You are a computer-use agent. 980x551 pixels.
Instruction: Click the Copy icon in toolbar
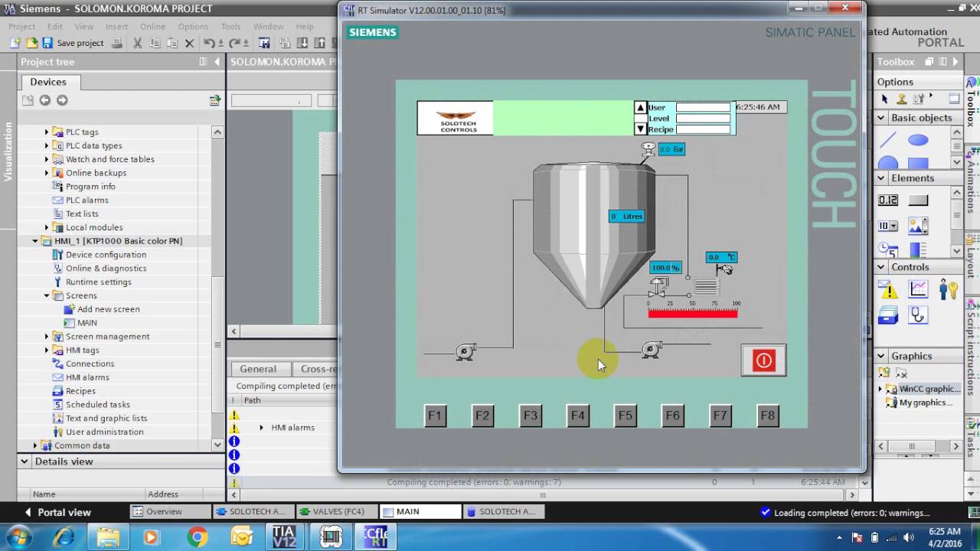tap(155, 43)
